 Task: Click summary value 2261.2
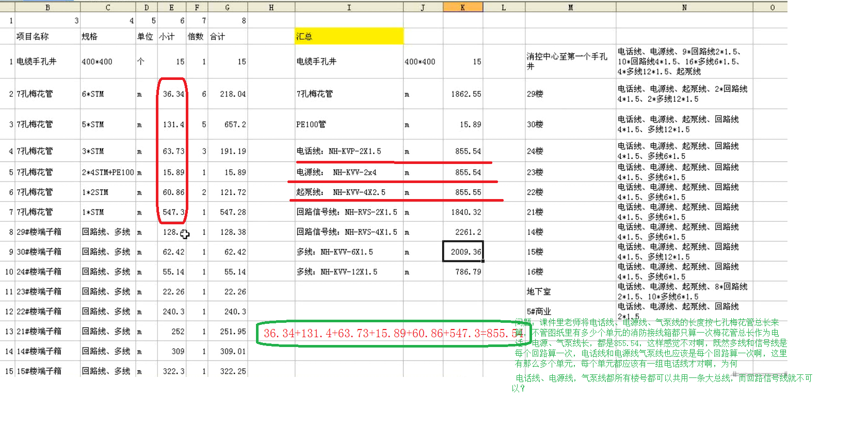tap(463, 232)
